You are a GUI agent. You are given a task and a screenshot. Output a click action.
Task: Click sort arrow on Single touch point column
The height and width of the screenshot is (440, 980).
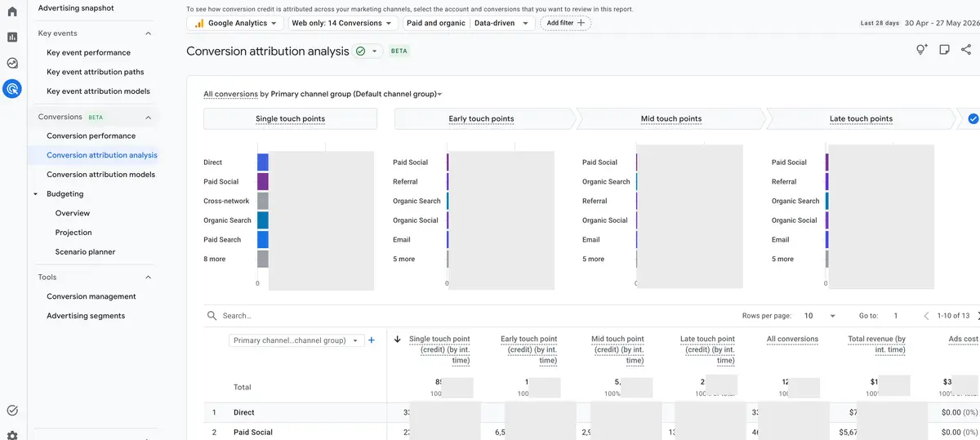pyautogui.click(x=398, y=340)
